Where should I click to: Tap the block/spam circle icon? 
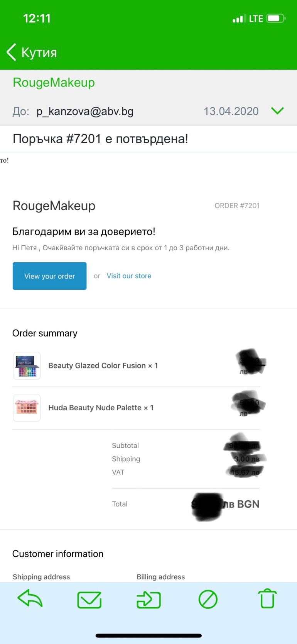click(208, 600)
